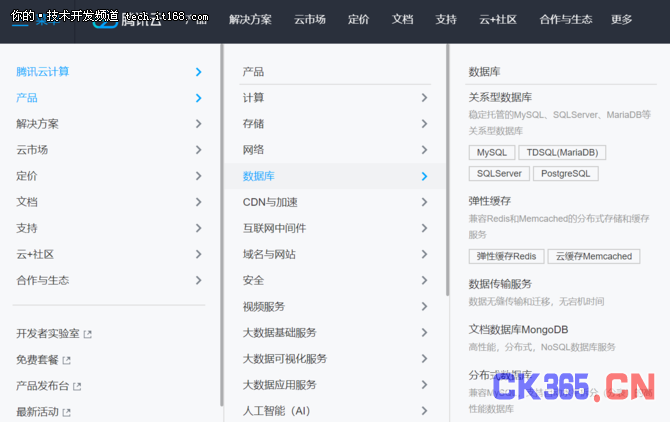670x422 pixels.
Task: Open the 开发者实验室 link
Action: click(x=48, y=334)
